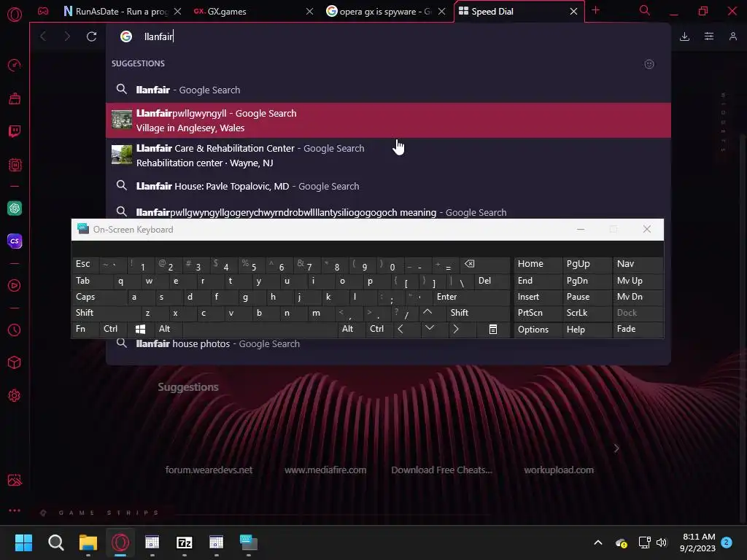Open ChatGPT panel in sidebar
The image size is (747, 560).
[x=15, y=208]
